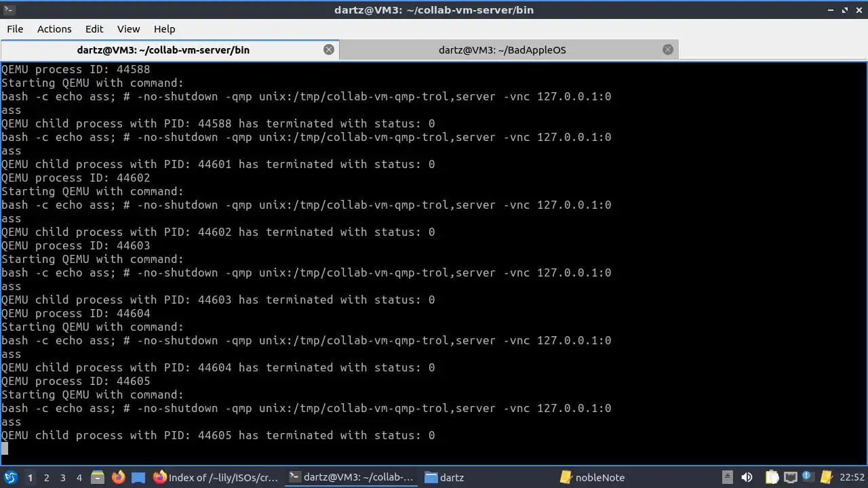
Task: Select the dartz@VM3 terminal taskbar entry
Action: pos(351,477)
